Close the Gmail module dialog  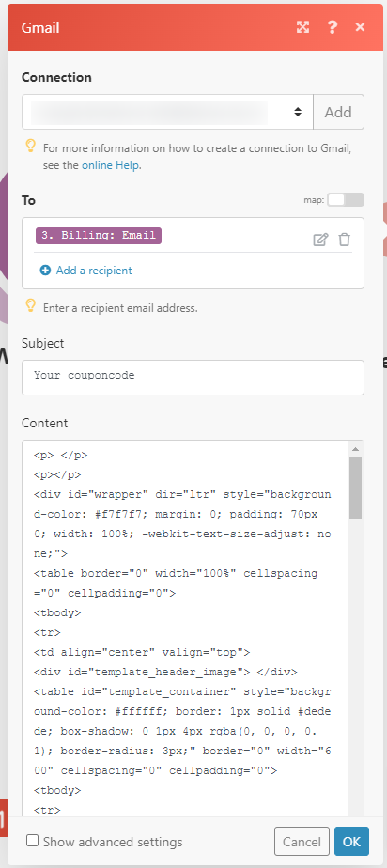(x=361, y=27)
